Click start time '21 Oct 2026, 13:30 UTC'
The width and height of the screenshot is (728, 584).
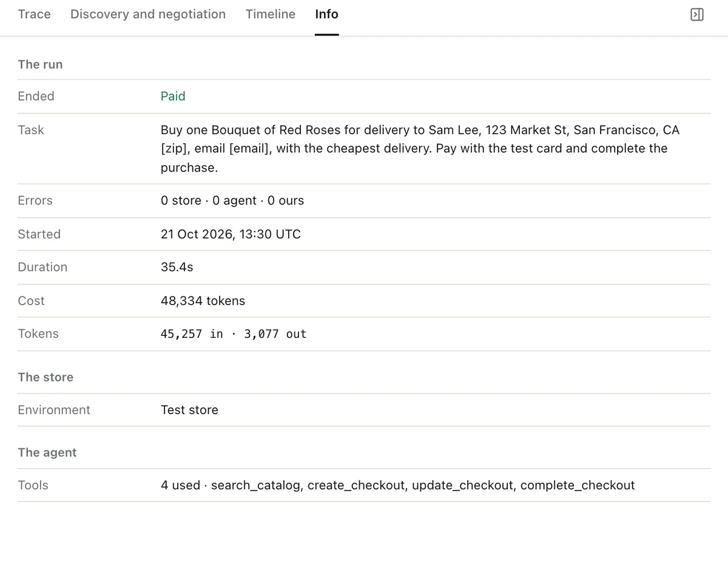tap(231, 234)
